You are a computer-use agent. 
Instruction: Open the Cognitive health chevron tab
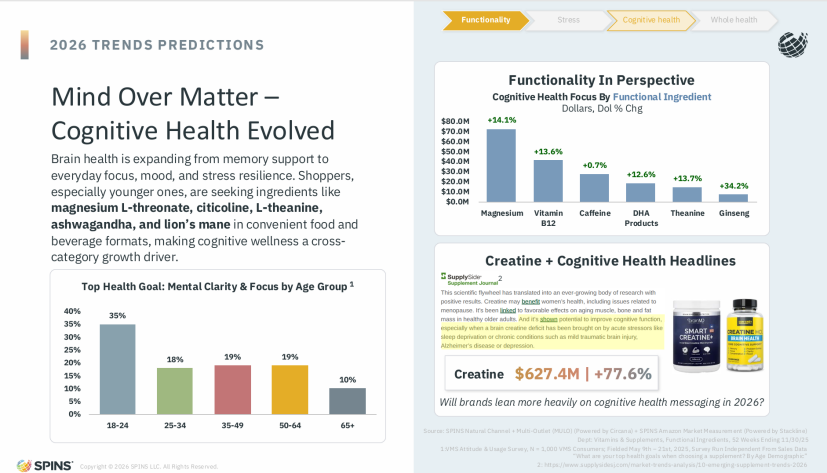click(x=651, y=19)
